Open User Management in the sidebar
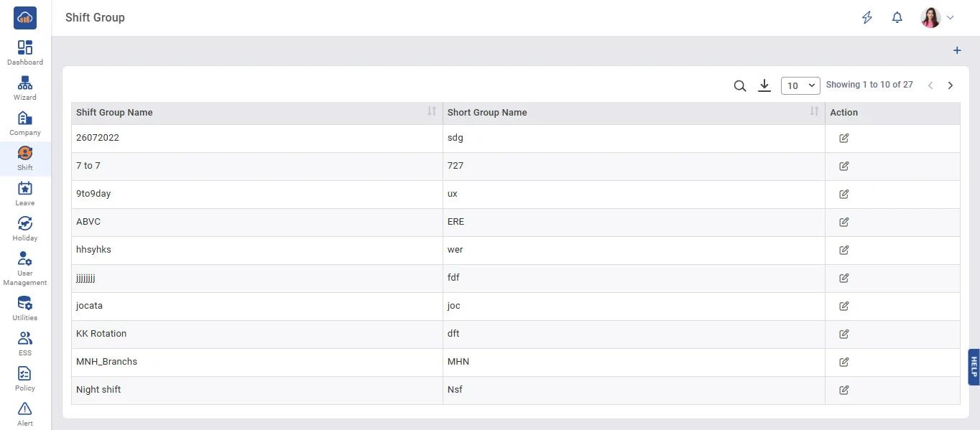Viewport: 980px width, 430px height. click(x=25, y=268)
